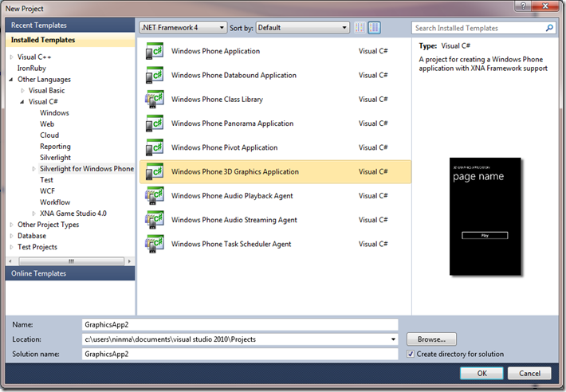The width and height of the screenshot is (566, 392).
Task: Click Windows Phone Audio Streaming Agent text
Action: [234, 220]
